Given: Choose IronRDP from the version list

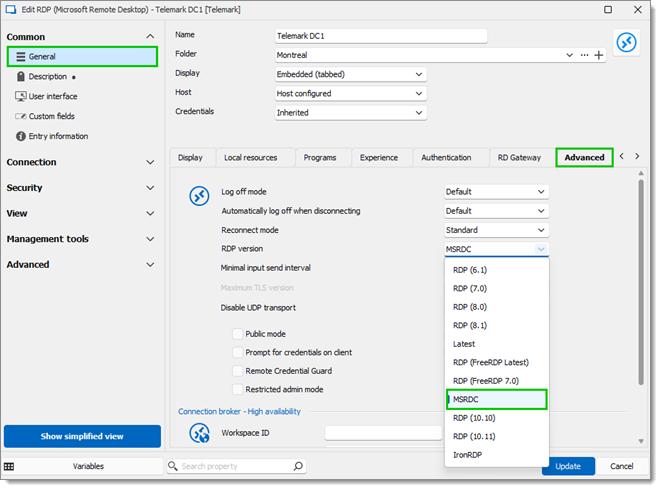Looking at the screenshot, I should 497,455.
